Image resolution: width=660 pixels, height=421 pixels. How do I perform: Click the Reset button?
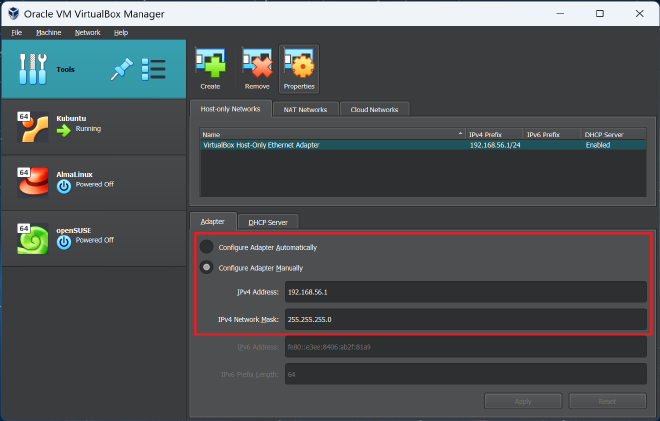click(607, 401)
